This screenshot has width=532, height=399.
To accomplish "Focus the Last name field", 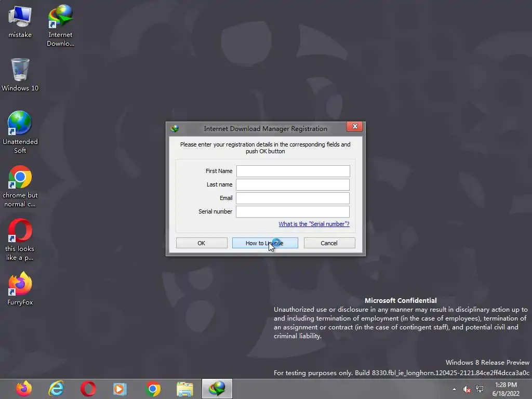I will pos(293,184).
